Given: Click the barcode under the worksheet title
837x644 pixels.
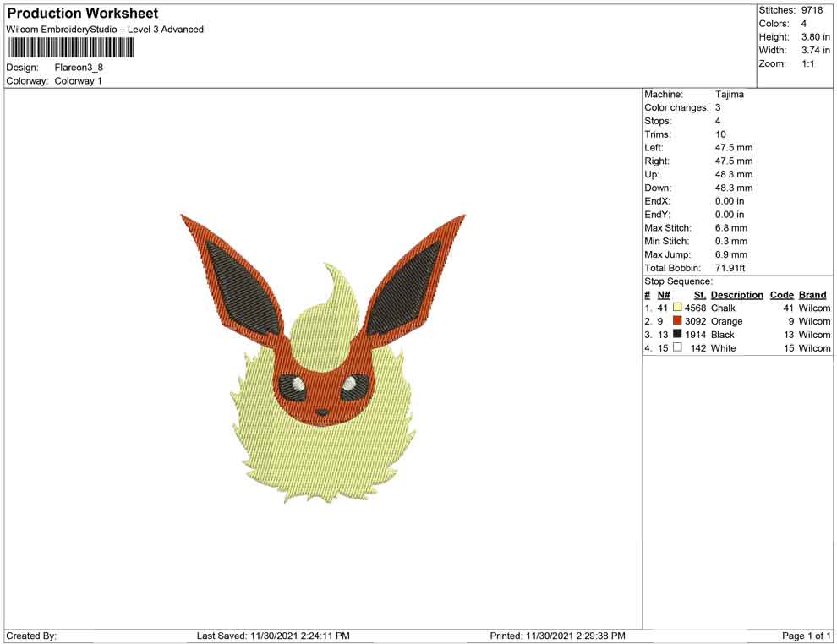Looking at the screenshot, I should [70, 47].
